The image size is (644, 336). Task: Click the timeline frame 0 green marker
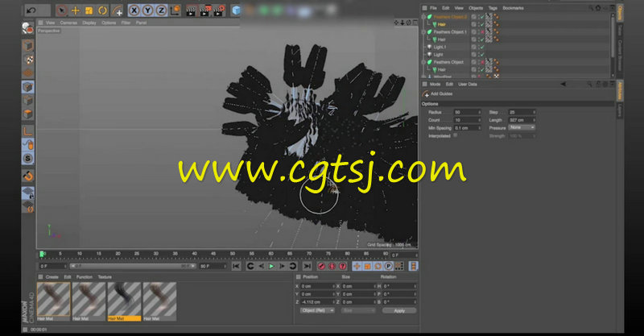42,254
